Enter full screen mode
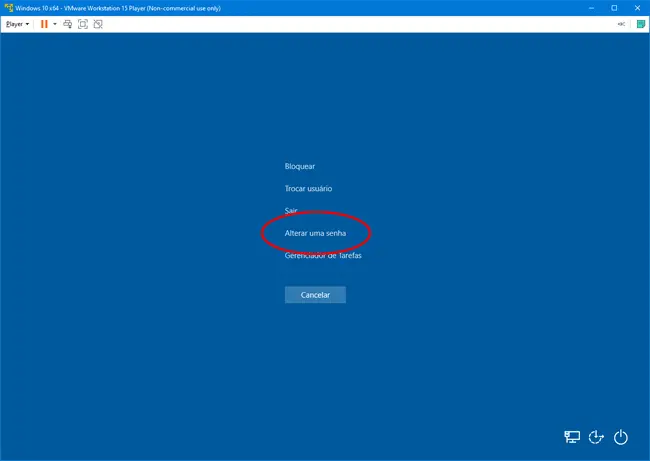 (83, 23)
